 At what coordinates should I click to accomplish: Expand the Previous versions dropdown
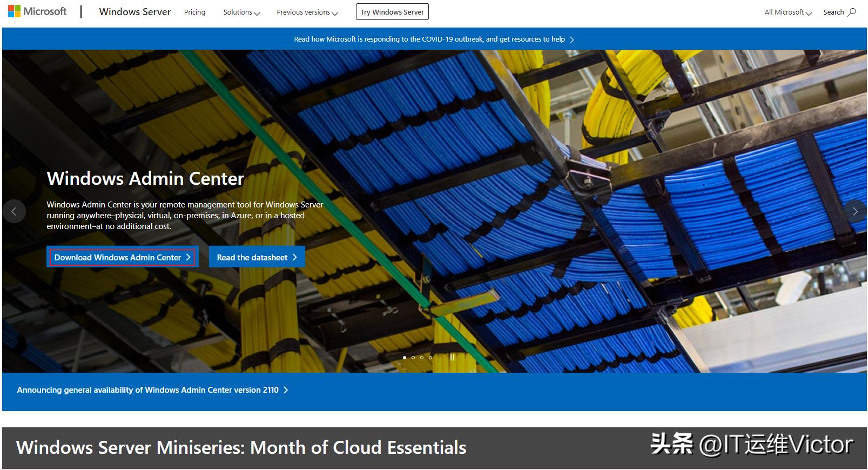pyautogui.click(x=307, y=12)
